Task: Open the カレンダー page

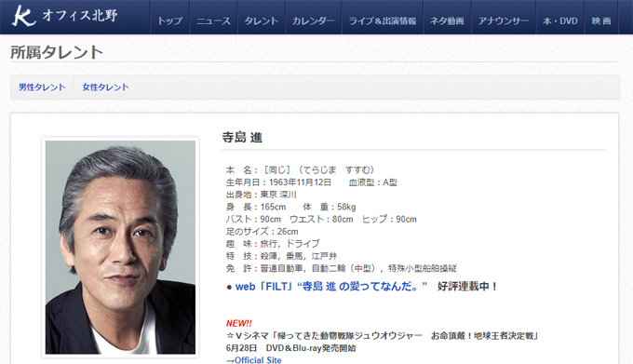Action: pyautogui.click(x=314, y=21)
